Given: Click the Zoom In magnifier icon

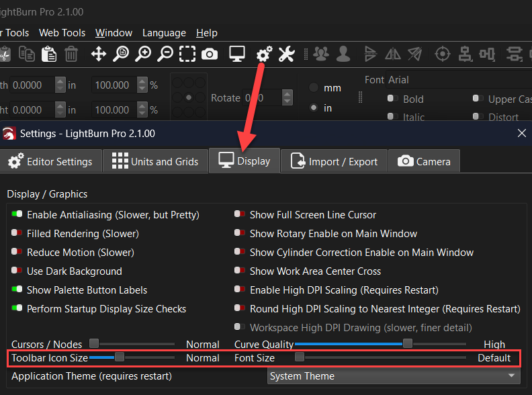Looking at the screenshot, I should coord(143,54).
